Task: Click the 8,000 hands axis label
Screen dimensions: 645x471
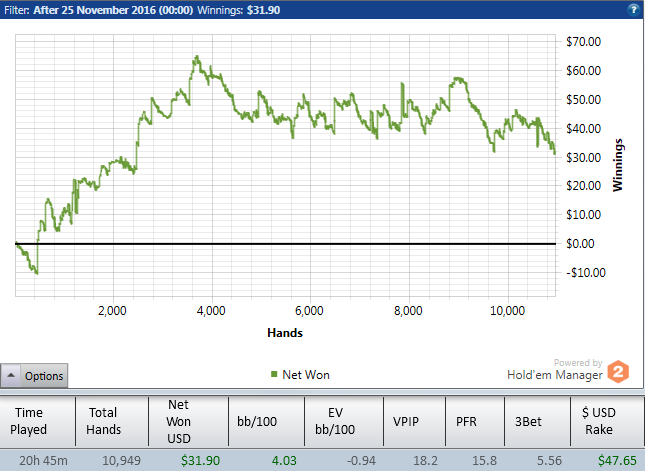Action: point(408,311)
